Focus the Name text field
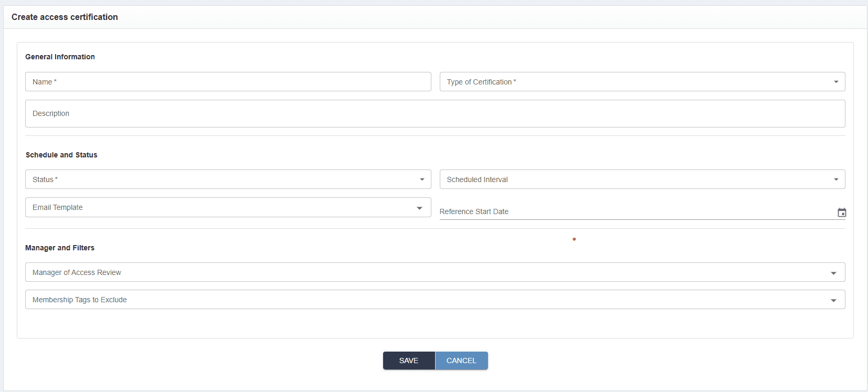Screen dimensions: 868x392 point(228,82)
